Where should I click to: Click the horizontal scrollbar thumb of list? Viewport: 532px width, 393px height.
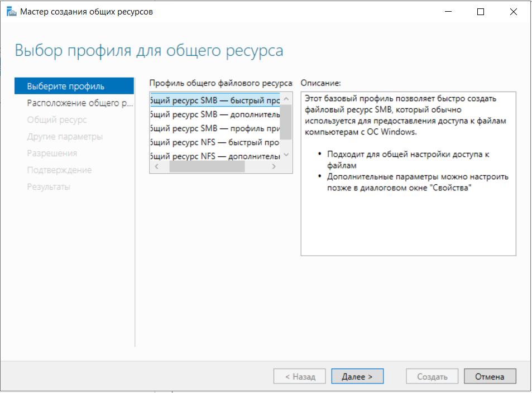click(207, 166)
